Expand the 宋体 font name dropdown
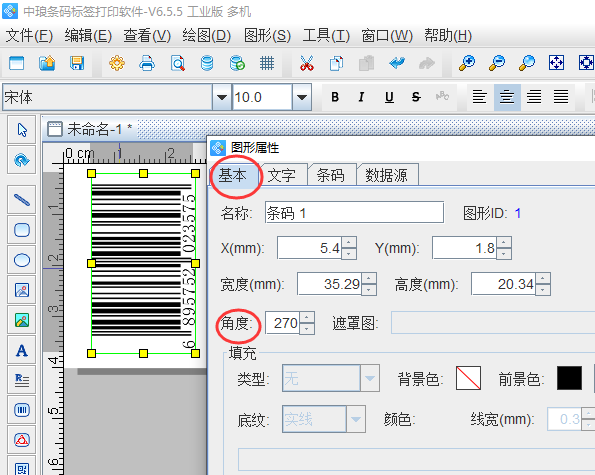 (x=222, y=98)
